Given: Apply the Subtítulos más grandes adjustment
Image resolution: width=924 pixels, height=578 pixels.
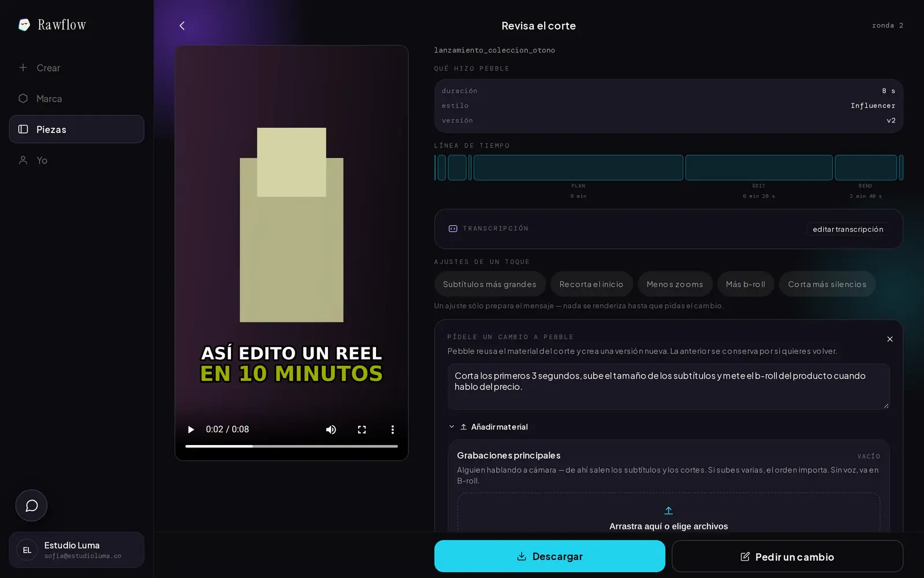Looking at the screenshot, I should 490,284.
